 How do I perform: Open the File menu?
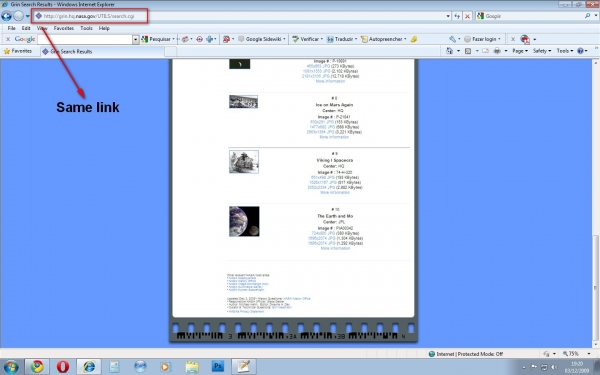(11, 28)
